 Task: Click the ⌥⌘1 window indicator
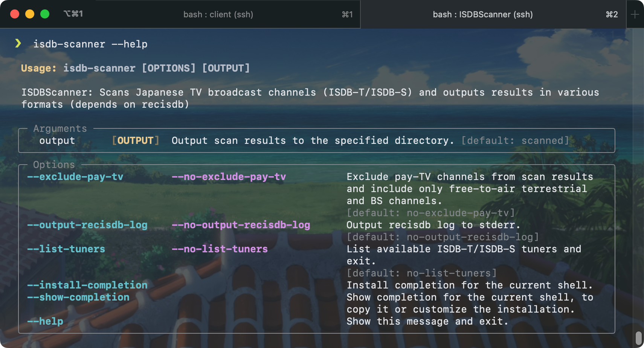point(74,14)
